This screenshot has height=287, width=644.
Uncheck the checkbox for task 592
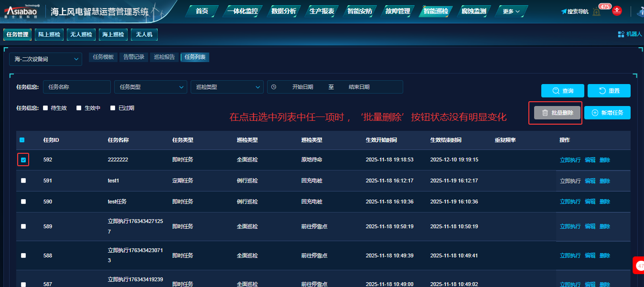coord(23,160)
